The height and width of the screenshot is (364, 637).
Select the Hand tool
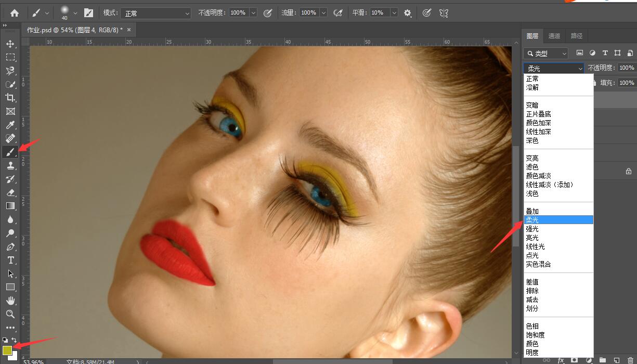10,301
